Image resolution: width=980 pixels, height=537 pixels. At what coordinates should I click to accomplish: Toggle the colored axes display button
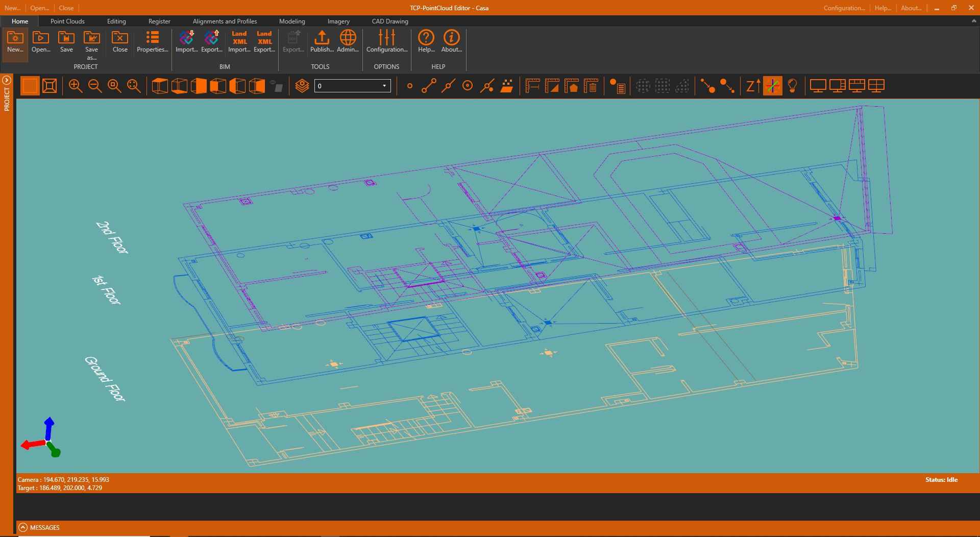coord(772,86)
